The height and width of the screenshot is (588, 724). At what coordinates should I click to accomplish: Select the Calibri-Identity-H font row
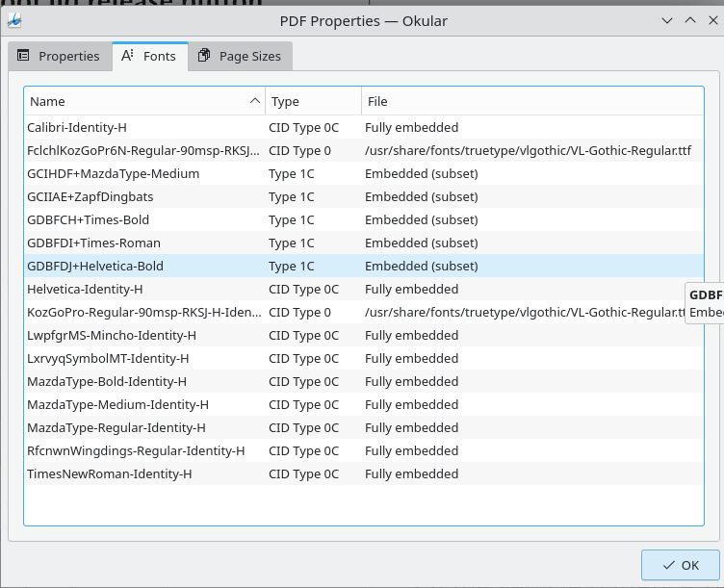(x=364, y=127)
